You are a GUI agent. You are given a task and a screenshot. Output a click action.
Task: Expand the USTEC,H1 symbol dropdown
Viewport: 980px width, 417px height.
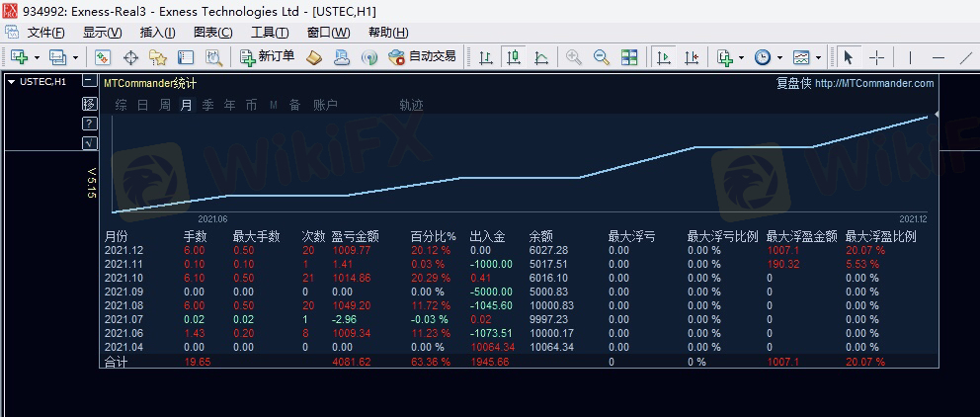pos(11,82)
